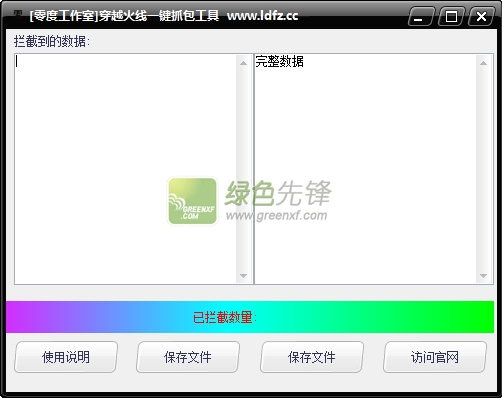Maximize the packet capture tool window
This screenshot has height=398, width=502.
click(451, 16)
